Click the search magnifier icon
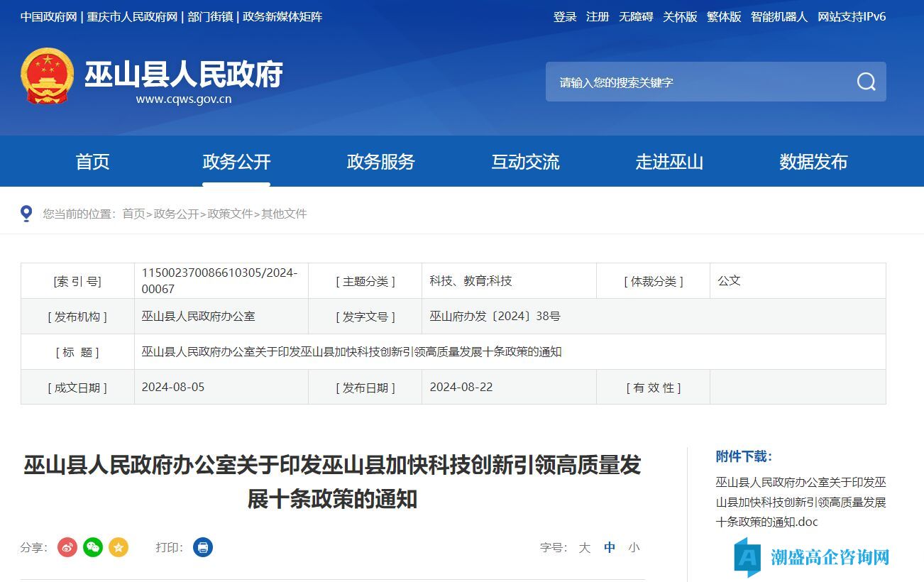 [x=866, y=82]
